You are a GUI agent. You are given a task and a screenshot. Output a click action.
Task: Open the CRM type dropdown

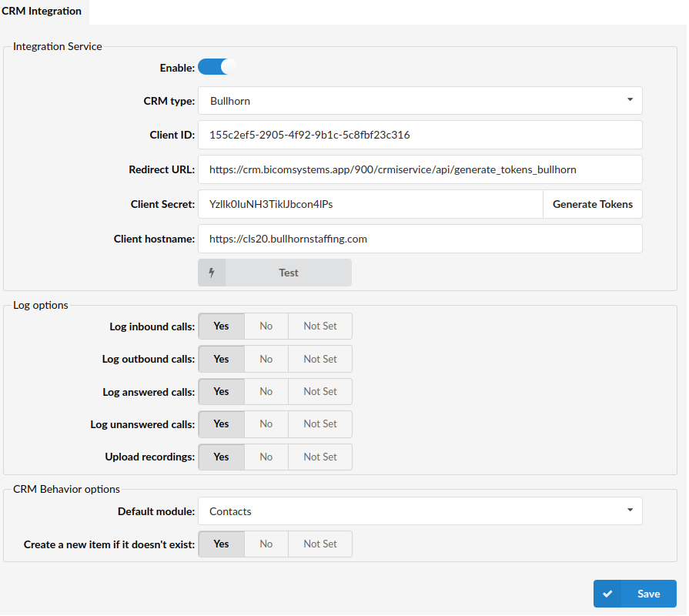coord(420,101)
